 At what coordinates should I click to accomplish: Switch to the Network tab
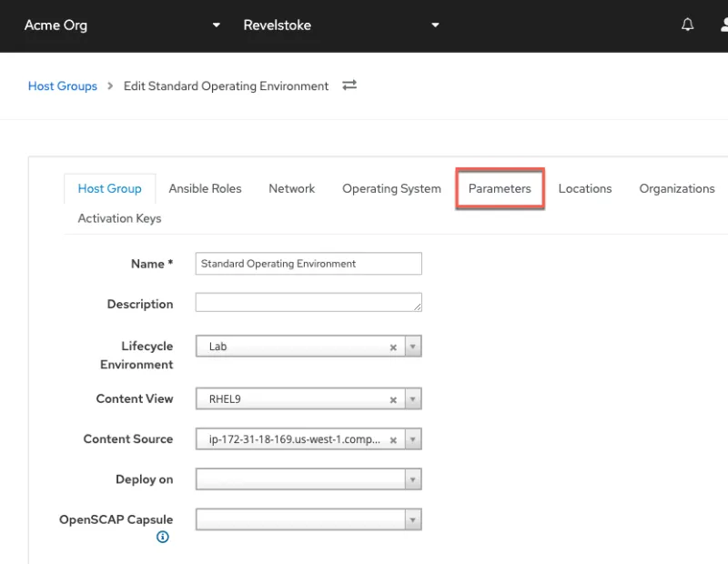pos(291,188)
